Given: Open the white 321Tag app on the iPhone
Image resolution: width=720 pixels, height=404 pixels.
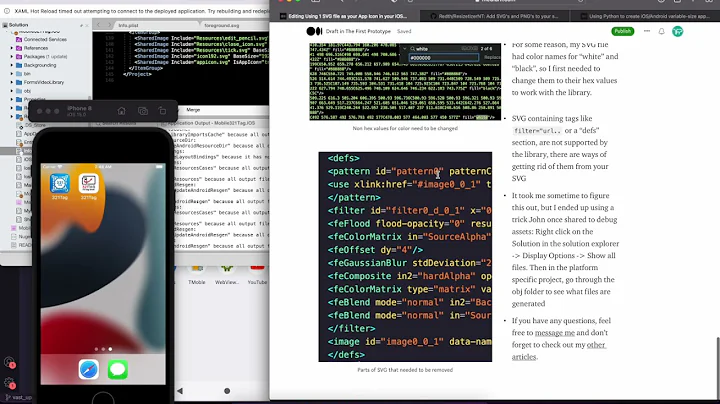Looking at the screenshot, I should [89, 183].
